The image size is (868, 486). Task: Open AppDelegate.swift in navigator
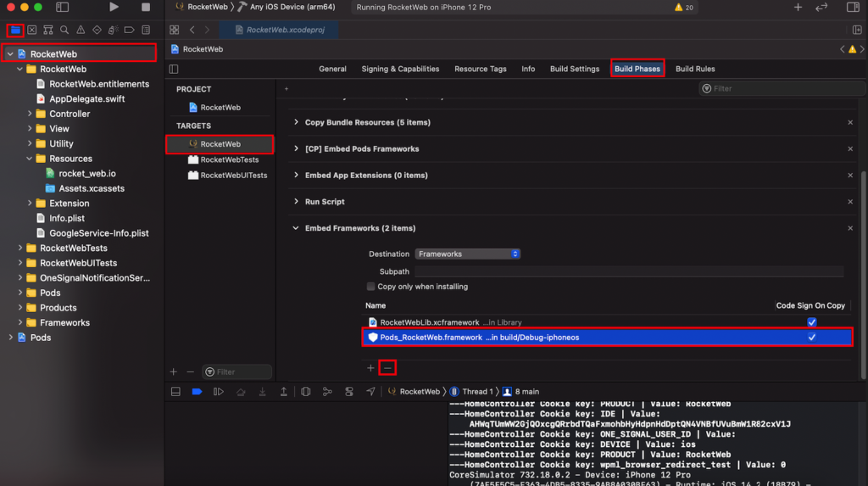87,98
